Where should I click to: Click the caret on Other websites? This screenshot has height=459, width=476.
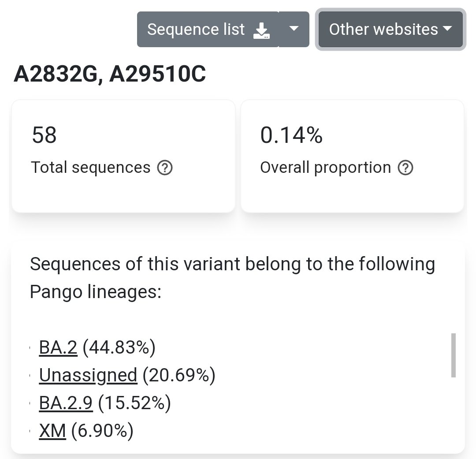447,29
